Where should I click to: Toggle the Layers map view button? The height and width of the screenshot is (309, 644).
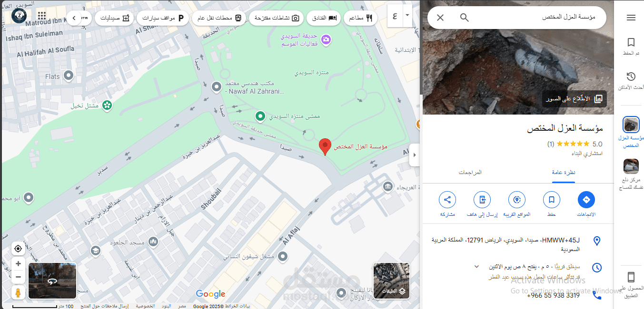[x=391, y=281]
